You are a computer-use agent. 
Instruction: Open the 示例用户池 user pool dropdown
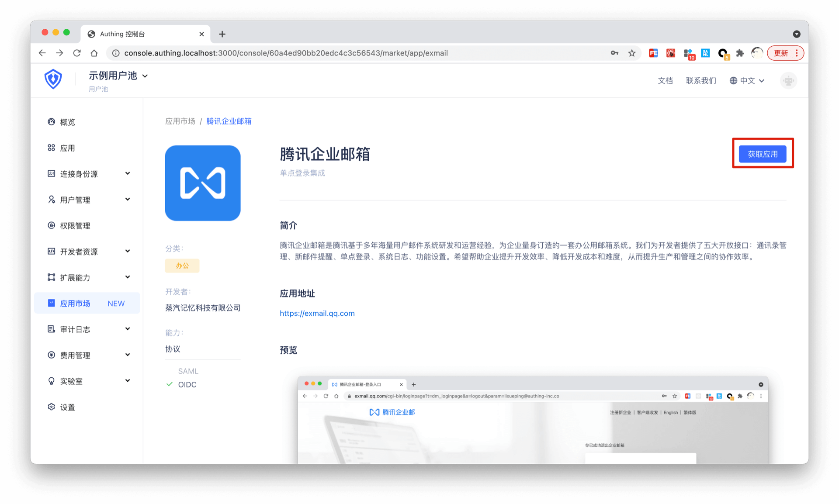point(118,76)
